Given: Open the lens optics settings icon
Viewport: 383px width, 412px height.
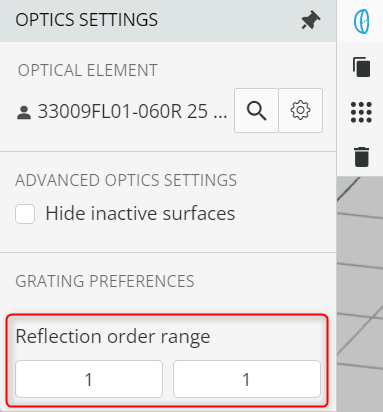Looking at the screenshot, I should tap(361, 21).
